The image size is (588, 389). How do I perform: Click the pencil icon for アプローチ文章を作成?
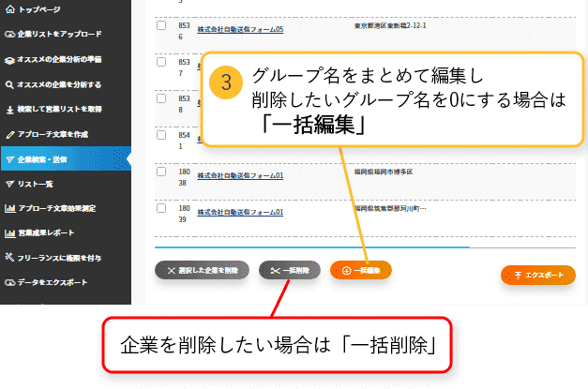click(x=10, y=135)
